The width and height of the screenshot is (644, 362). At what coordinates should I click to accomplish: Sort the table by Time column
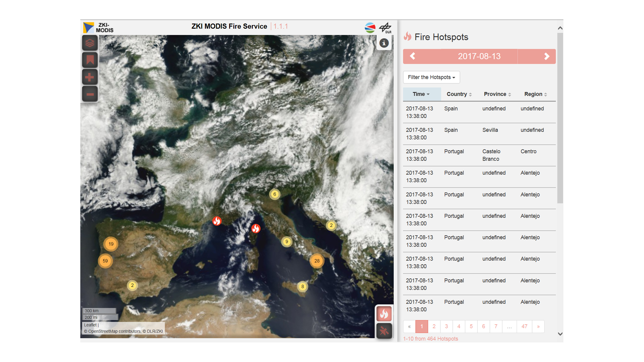pos(421,94)
